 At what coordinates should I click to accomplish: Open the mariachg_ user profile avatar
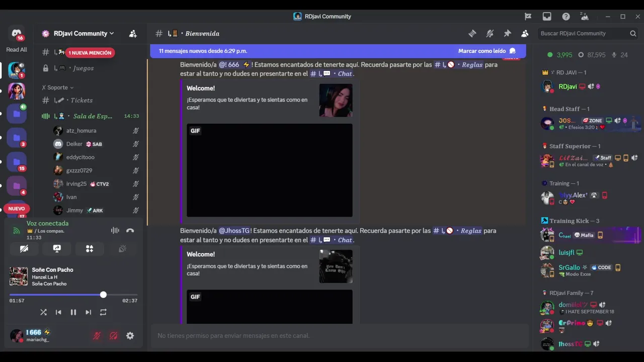tap(17, 336)
